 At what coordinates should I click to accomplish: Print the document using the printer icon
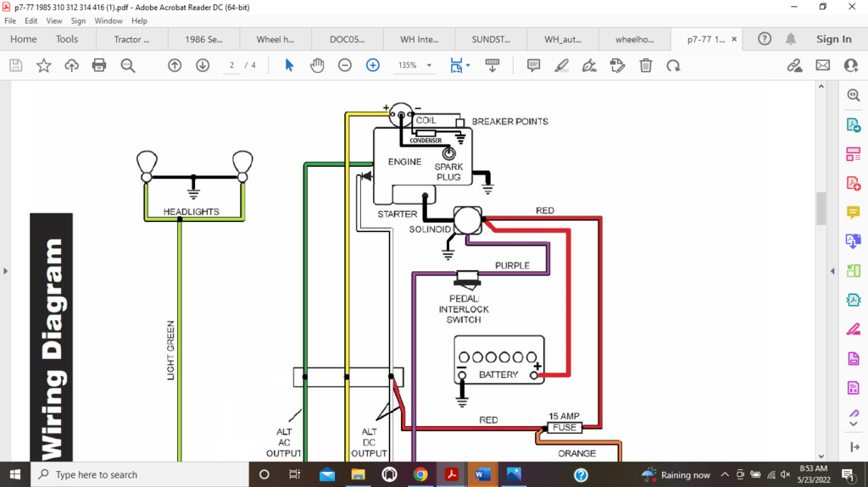(99, 65)
